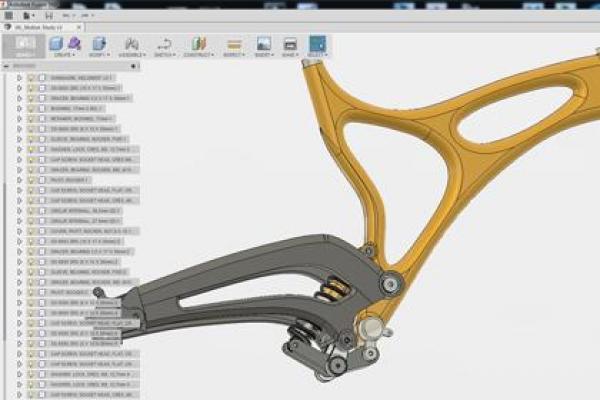Expand the RETAINER, BEARING tree node
The width and height of the screenshot is (600, 400).
[20, 117]
